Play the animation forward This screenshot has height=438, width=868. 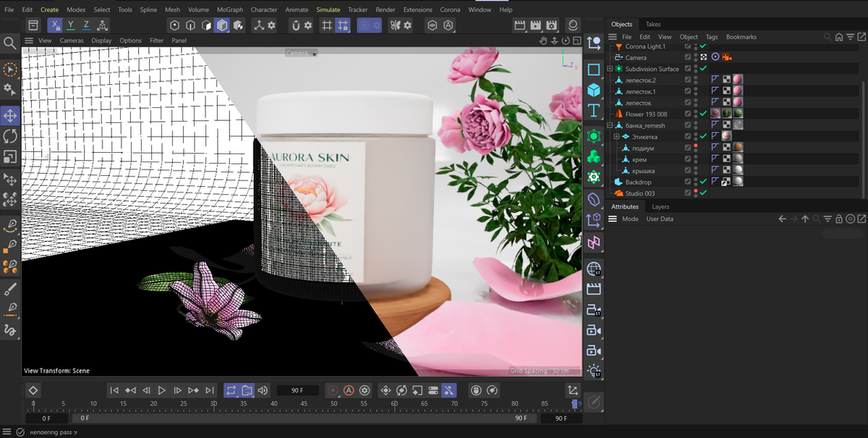162,390
